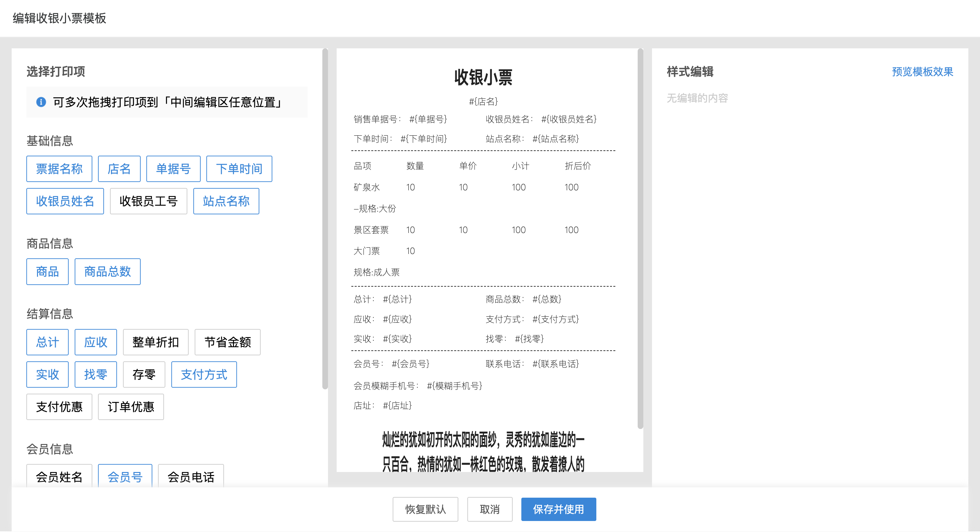The width and height of the screenshot is (980, 532).
Task: Select the 单据号 print item
Action: 173,169
